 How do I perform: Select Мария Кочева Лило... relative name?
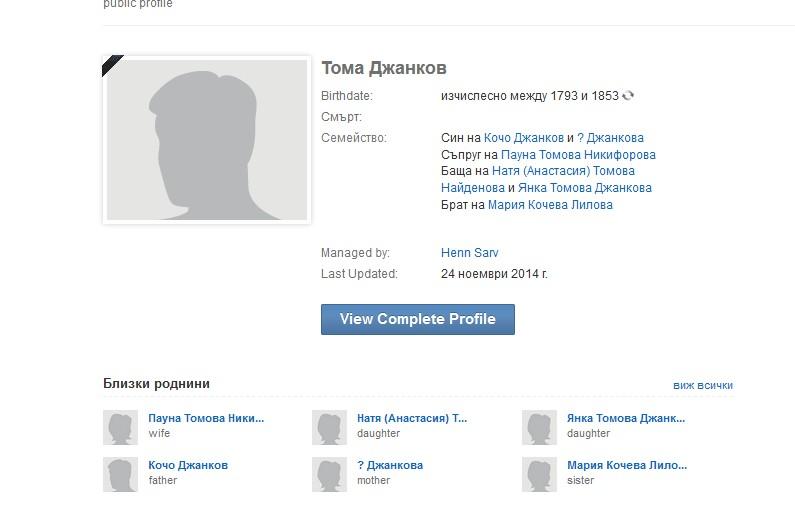pyautogui.click(x=626, y=465)
